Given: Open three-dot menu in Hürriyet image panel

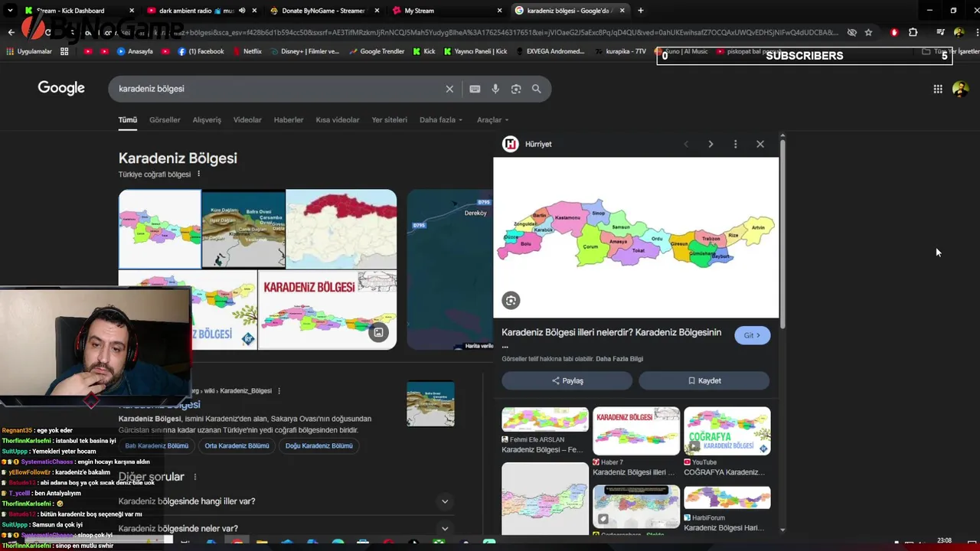Looking at the screenshot, I should point(735,144).
